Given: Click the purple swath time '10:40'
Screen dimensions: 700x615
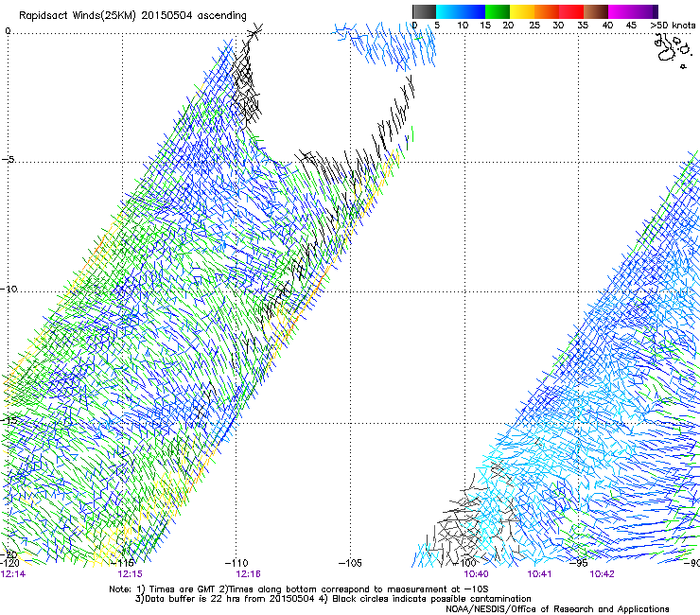Looking at the screenshot, I should coord(477,574).
